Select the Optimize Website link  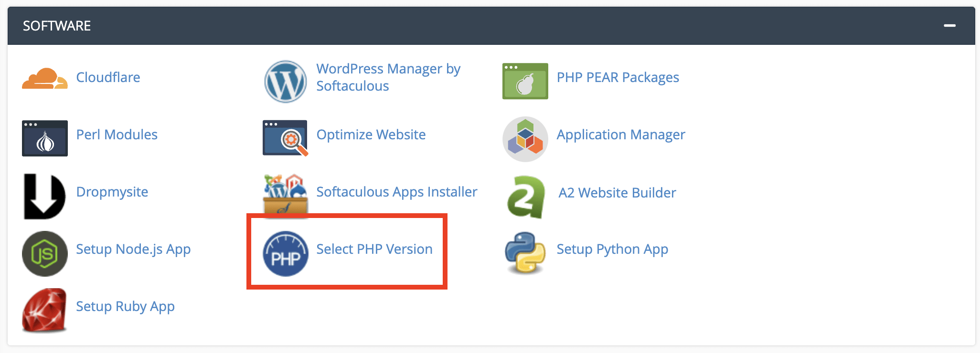[371, 135]
